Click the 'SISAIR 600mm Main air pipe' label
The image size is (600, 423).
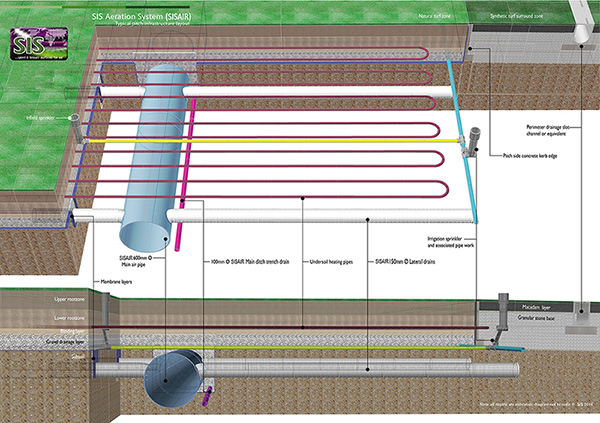(x=135, y=261)
